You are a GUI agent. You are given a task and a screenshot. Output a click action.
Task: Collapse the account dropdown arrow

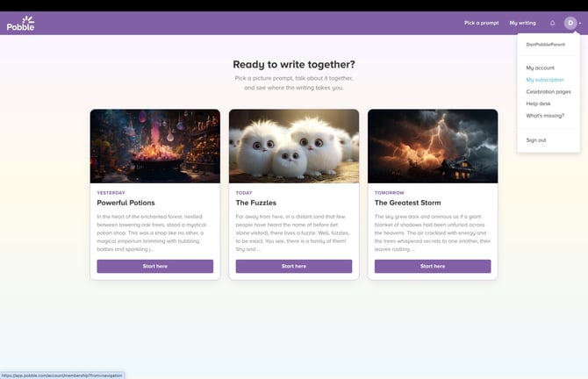(x=580, y=23)
